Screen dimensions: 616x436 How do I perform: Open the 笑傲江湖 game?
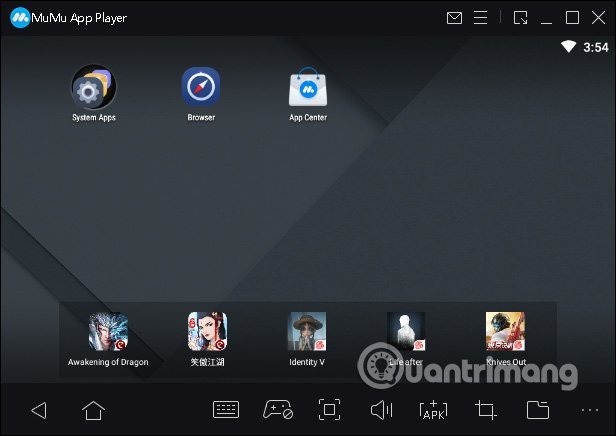point(207,332)
